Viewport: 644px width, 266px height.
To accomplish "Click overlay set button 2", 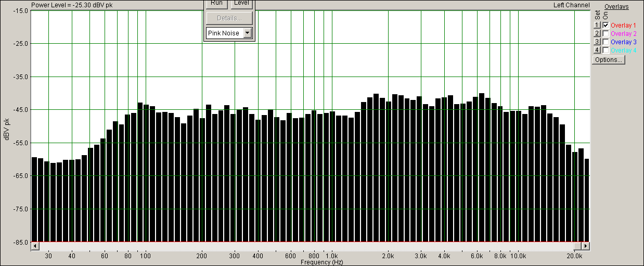I will (597, 34).
